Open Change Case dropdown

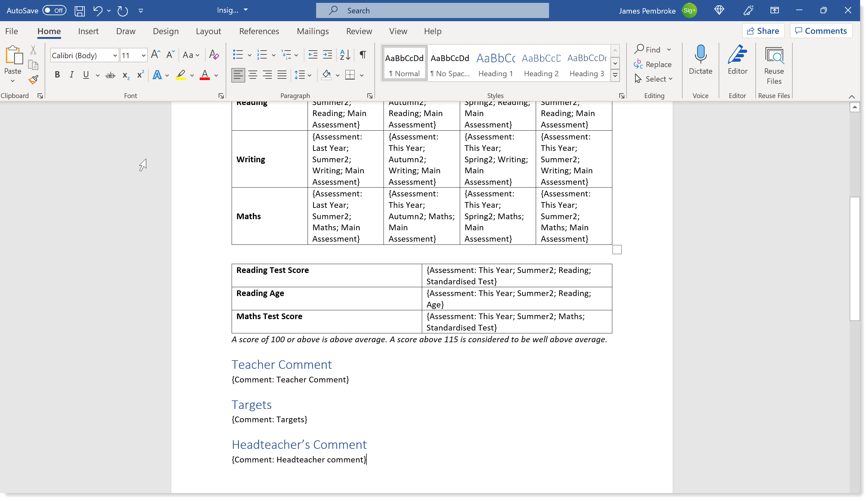pyautogui.click(x=191, y=55)
